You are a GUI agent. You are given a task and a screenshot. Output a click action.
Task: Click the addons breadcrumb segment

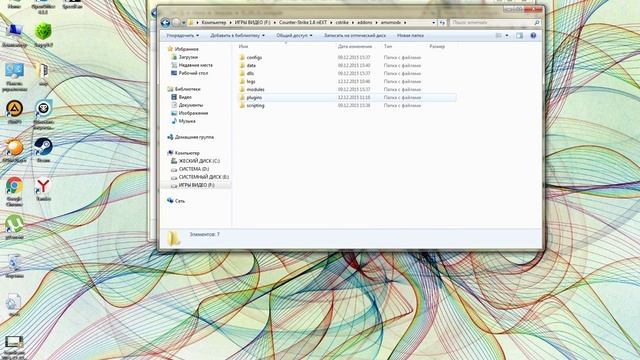pos(364,23)
